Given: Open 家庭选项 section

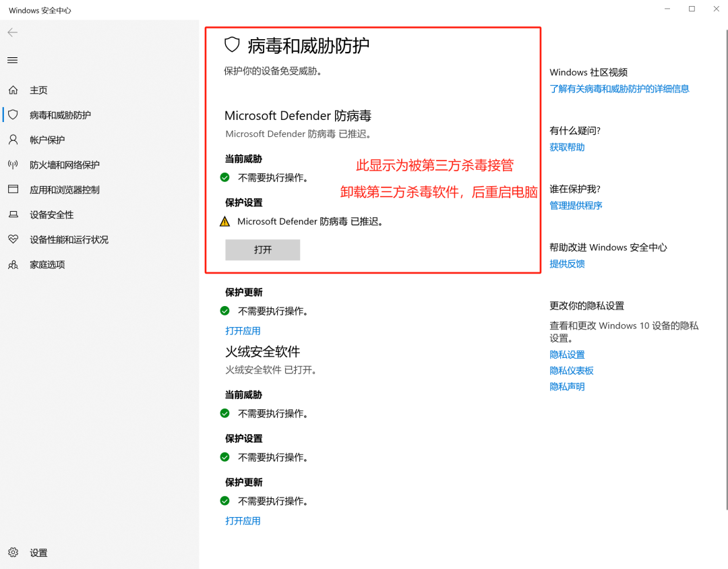Looking at the screenshot, I should (x=47, y=265).
